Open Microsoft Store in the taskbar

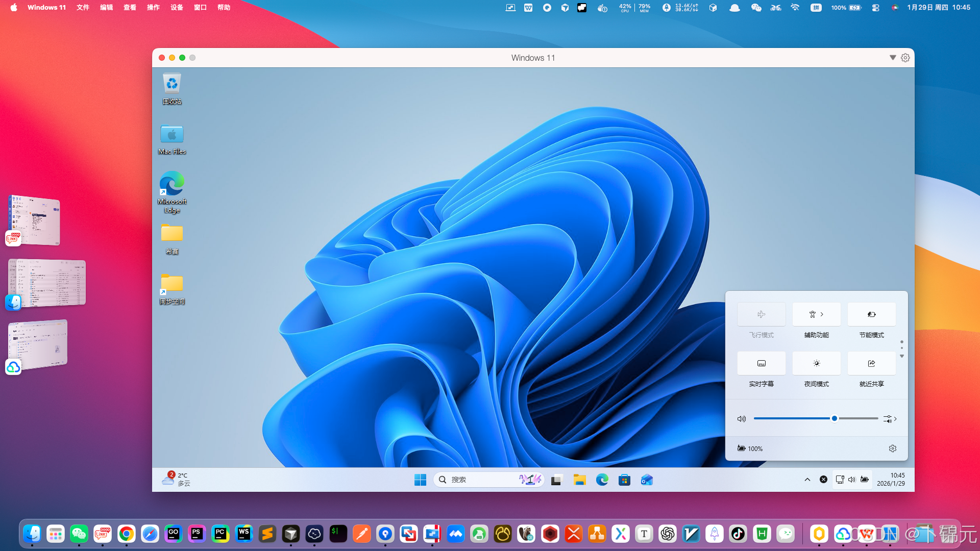624,480
